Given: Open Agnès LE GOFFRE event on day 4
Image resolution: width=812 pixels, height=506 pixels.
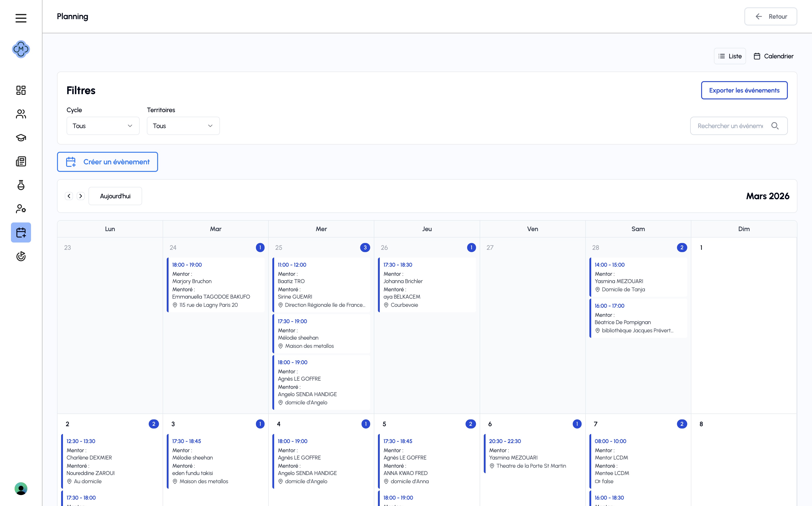Looking at the screenshot, I should 321,461.
